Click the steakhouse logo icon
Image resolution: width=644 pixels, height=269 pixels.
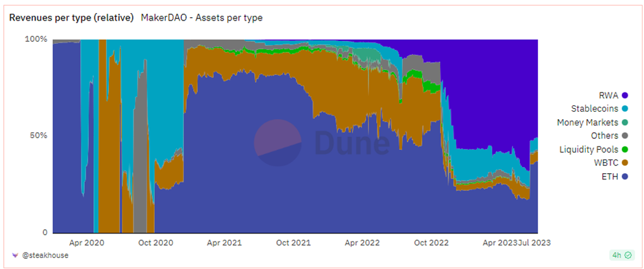tap(15, 255)
